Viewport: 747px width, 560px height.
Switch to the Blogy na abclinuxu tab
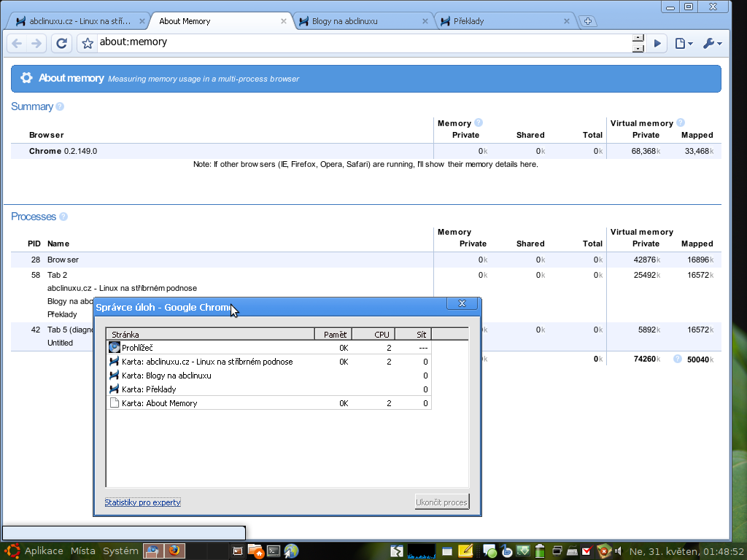point(363,21)
